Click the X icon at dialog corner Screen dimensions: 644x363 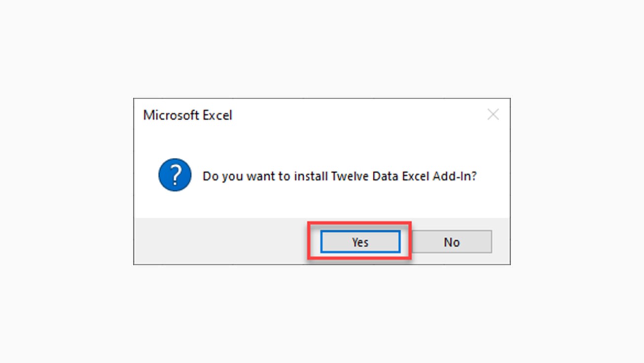pyautogui.click(x=493, y=115)
